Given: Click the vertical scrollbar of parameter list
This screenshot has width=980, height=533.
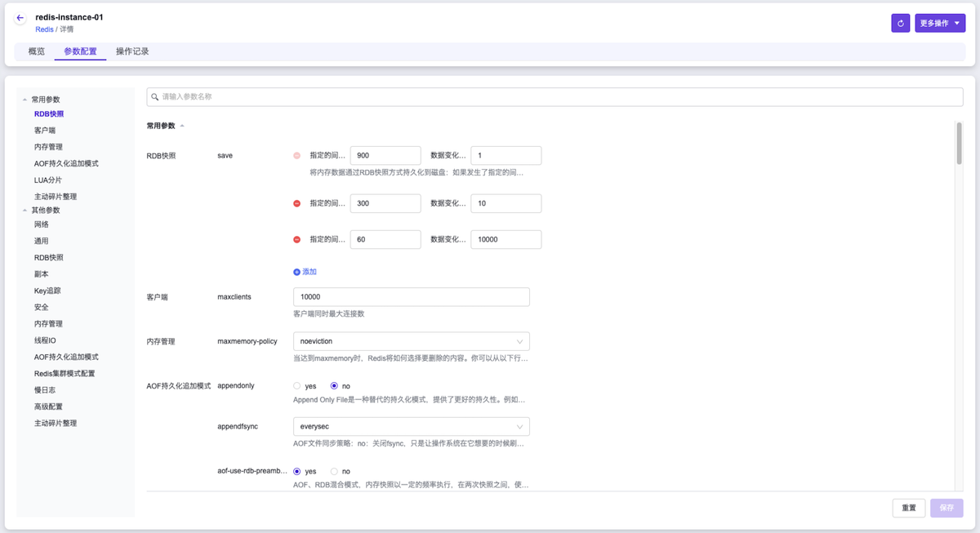Looking at the screenshot, I should click(959, 145).
